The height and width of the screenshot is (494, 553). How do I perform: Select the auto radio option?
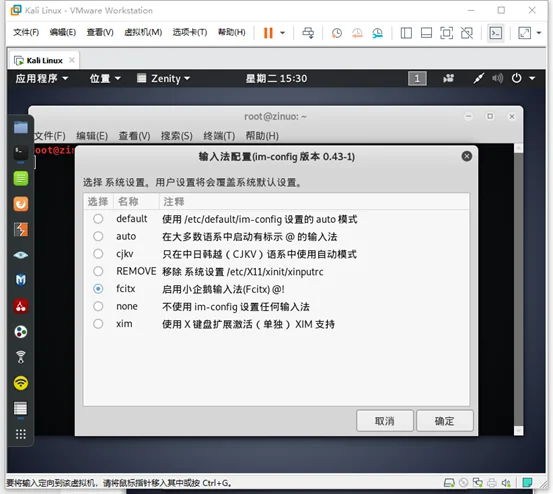(98, 236)
